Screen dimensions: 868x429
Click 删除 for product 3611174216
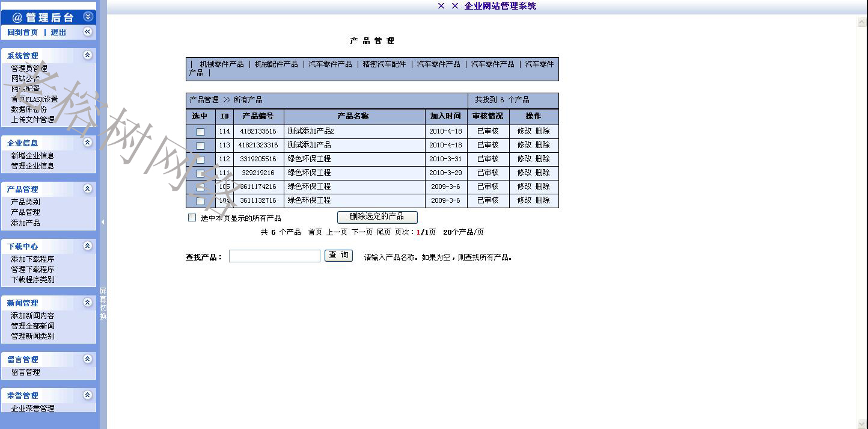click(542, 187)
